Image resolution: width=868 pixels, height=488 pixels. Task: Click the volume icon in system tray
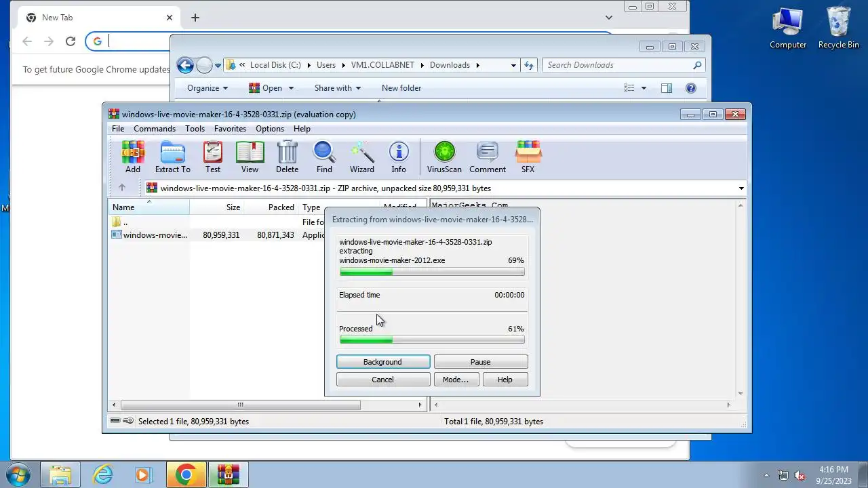point(800,475)
